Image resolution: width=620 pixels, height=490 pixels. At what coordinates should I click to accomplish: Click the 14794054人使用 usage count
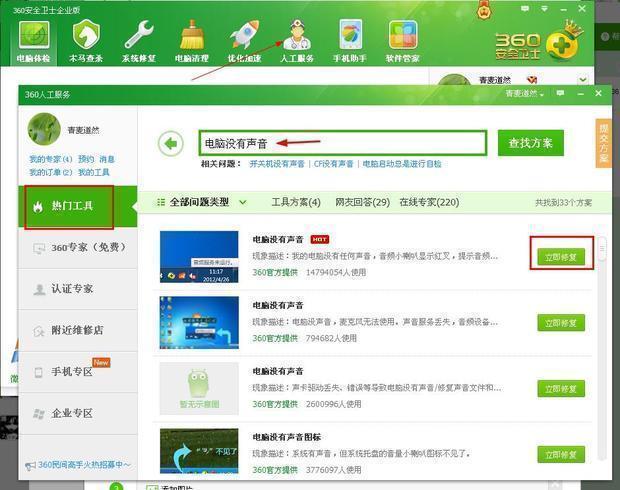pyautogui.click(x=336, y=272)
